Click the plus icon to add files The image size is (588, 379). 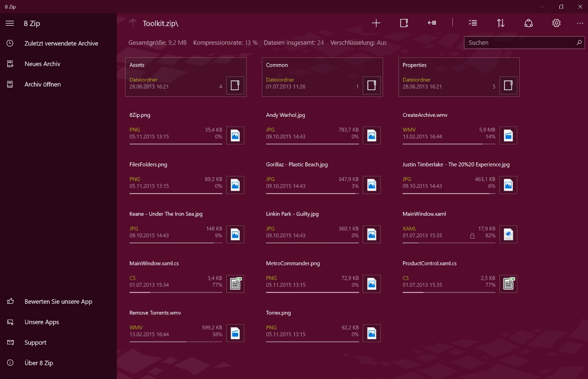[376, 23]
